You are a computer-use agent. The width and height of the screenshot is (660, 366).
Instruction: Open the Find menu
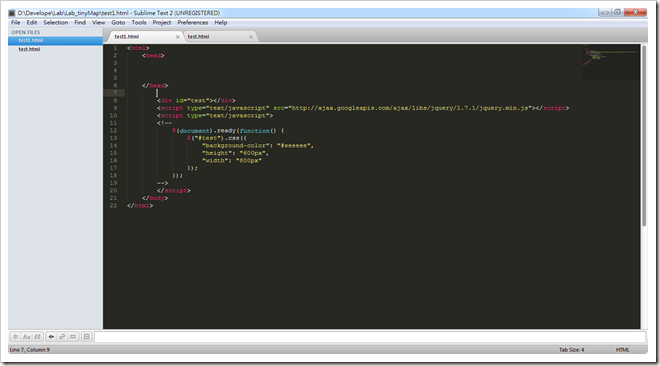pyautogui.click(x=80, y=23)
